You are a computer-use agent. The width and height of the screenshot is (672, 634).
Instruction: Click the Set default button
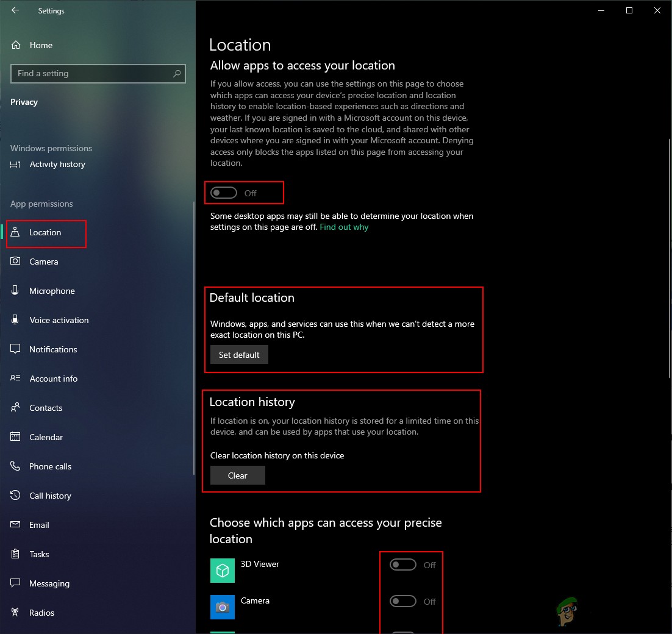(239, 354)
